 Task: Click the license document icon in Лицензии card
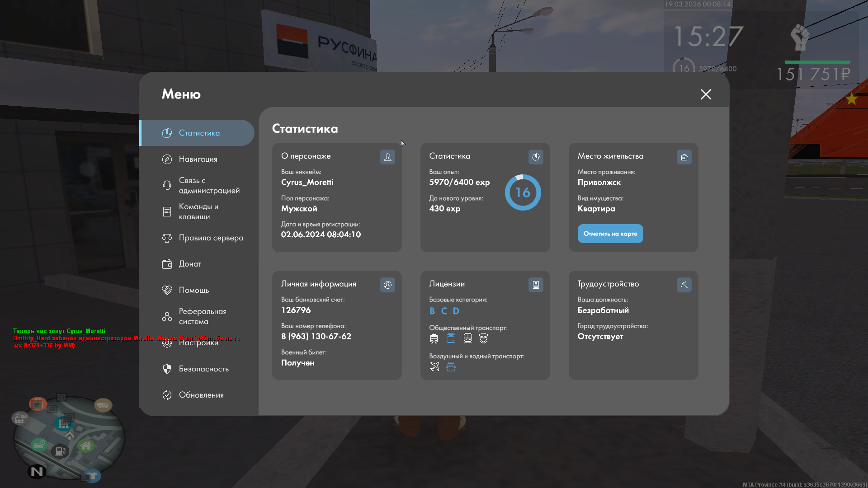(x=536, y=285)
